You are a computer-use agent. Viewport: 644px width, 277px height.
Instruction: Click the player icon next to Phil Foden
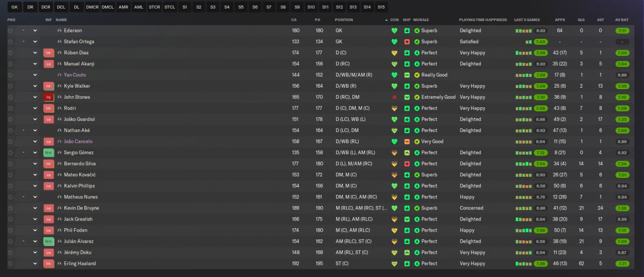[59, 230]
